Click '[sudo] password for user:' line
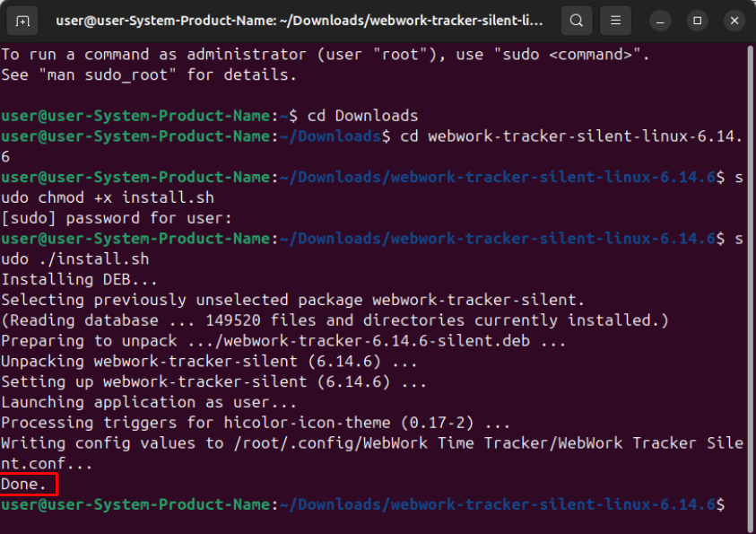Screen dimensions: 756x534 (x=117, y=218)
